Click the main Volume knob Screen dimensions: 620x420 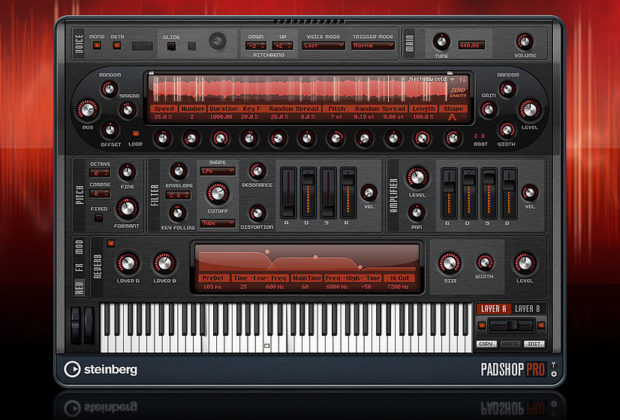tap(524, 42)
